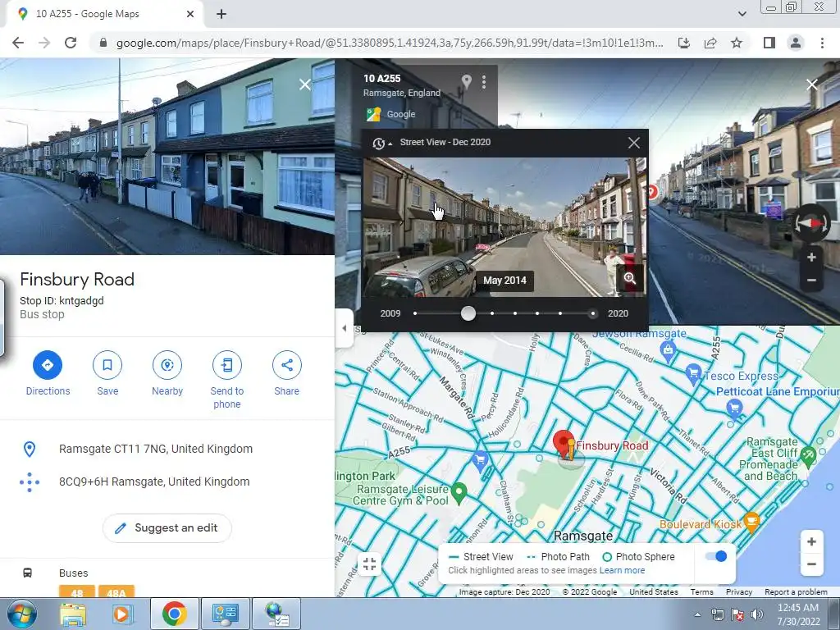Open Chrome side panel button
The height and width of the screenshot is (630, 840).
pyautogui.click(x=769, y=43)
